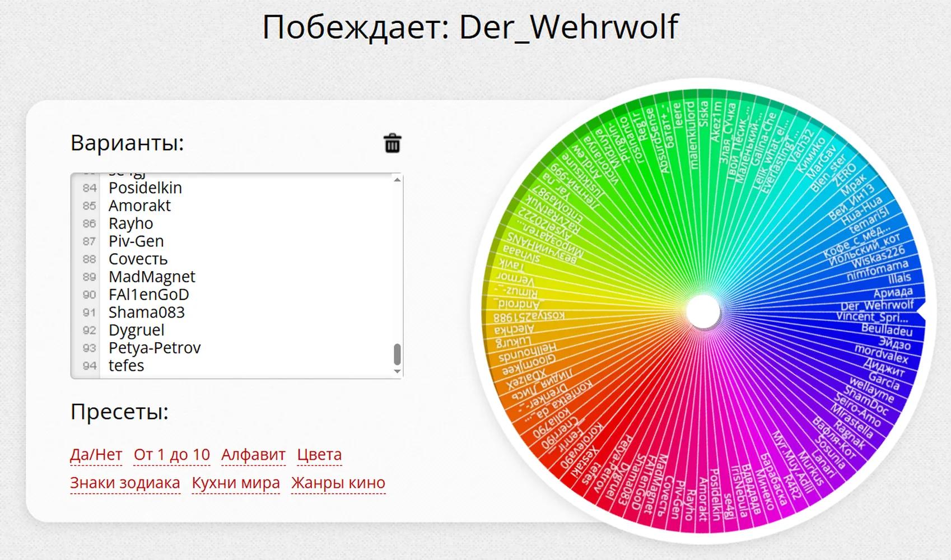This screenshot has width=951, height=560.
Task: Load the Алфавит preset
Action: point(253,455)
